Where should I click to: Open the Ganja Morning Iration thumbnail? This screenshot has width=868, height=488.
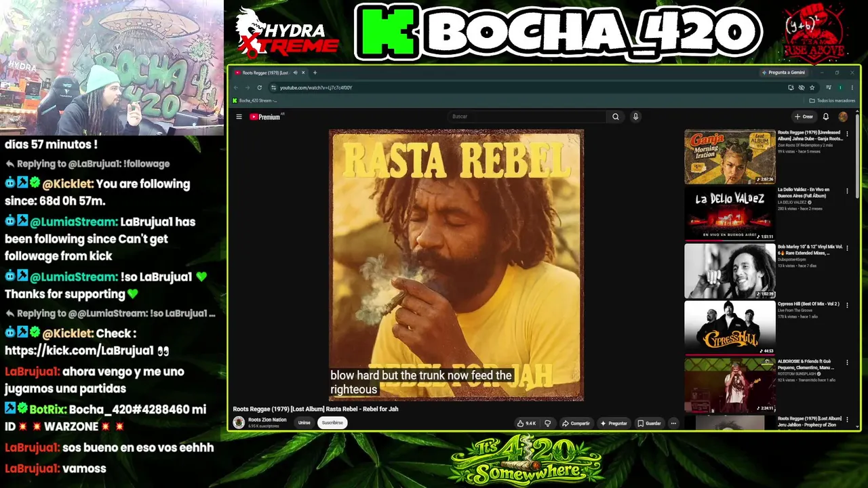[730, 157]
